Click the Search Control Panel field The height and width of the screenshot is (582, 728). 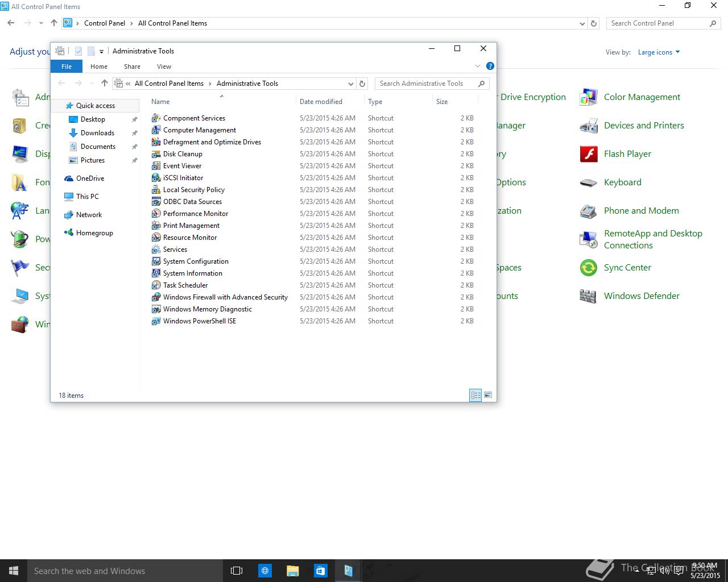click(x=663, y=23)
